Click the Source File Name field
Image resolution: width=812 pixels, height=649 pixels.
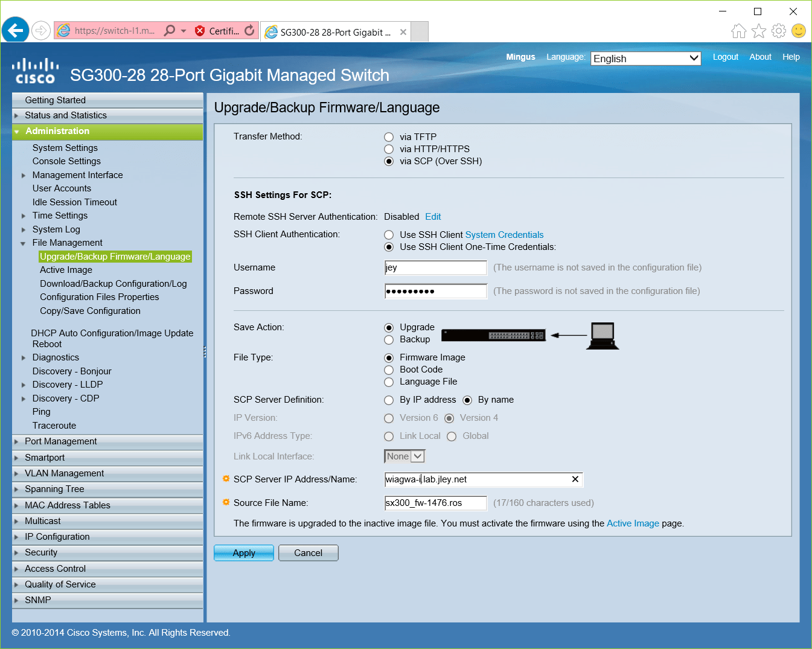click(435, 503)
